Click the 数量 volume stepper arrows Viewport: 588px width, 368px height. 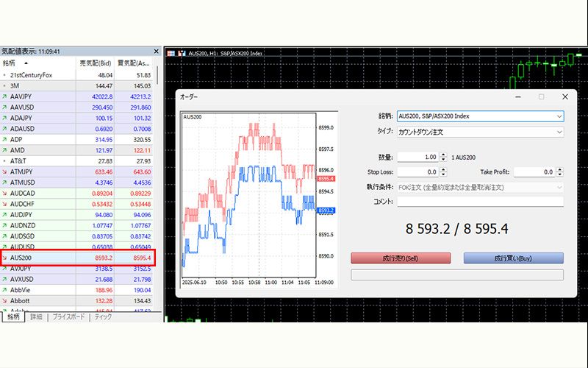(x=442, y=157)
